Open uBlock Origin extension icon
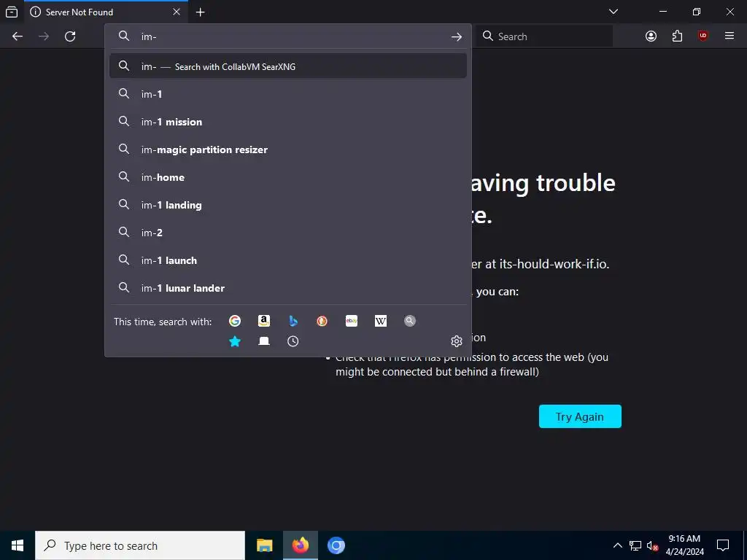Image resolution: width=747 pixels, height=560 pixels. click(703, 36)
